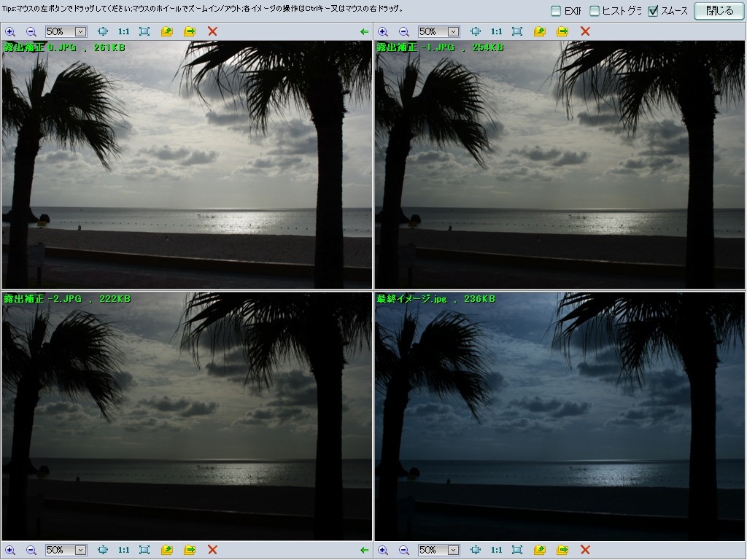
Task: Center the 露出補正 -2.JPG image view
Action: [x=103, y=550]
